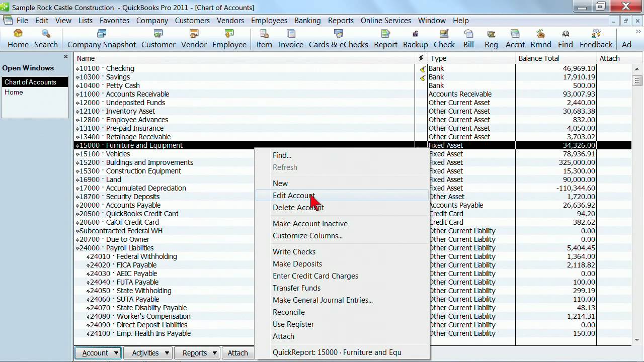Click the Report toolbar icon

click(385, 39)
